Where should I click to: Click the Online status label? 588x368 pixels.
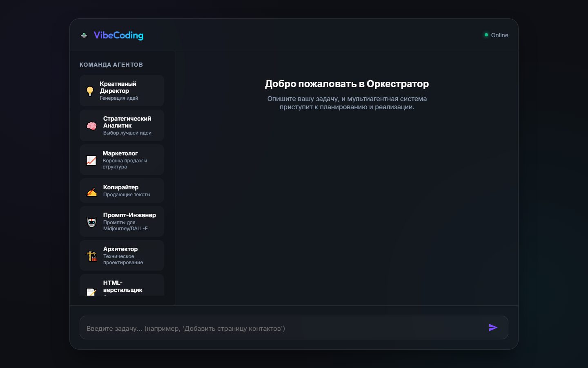(499, 35)
